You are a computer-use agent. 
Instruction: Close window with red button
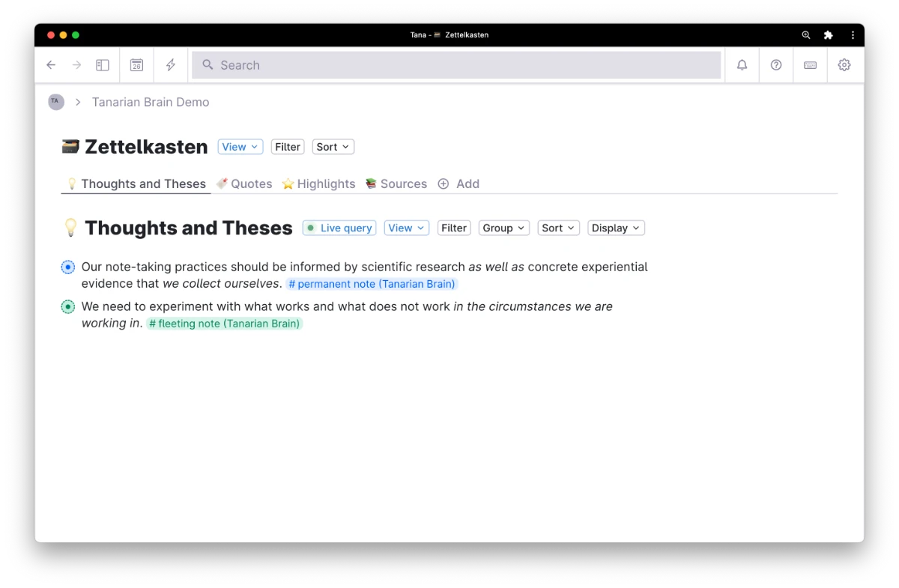click(x=51, y=35)
